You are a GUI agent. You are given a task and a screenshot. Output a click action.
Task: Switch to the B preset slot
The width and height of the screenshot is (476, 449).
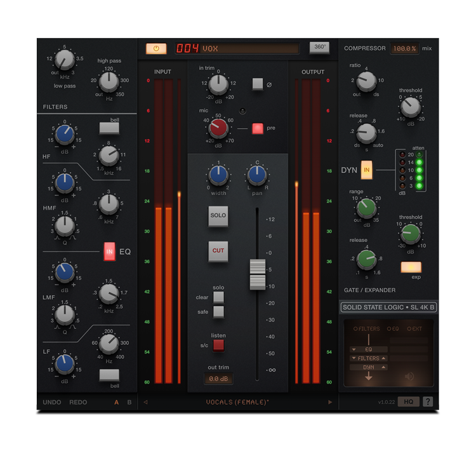pos(129,402)
